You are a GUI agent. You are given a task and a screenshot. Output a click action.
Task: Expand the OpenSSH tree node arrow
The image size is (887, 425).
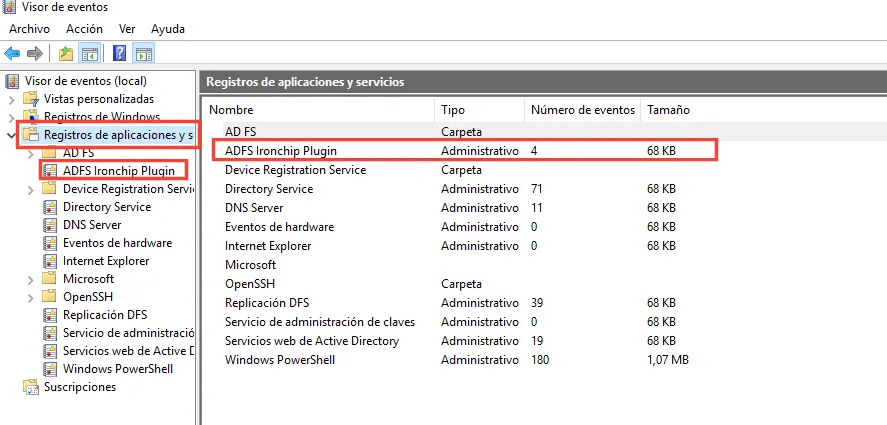click(31, 298)
